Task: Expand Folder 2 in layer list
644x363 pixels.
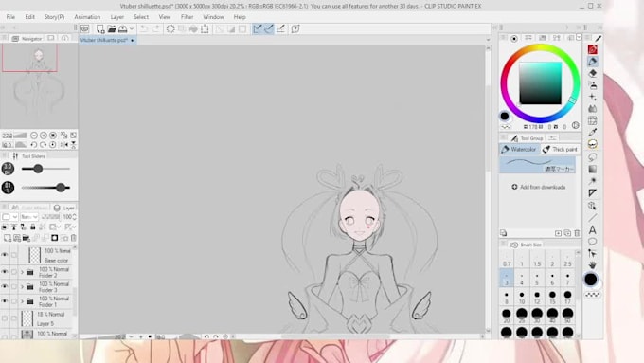Action: click(22, 272)
